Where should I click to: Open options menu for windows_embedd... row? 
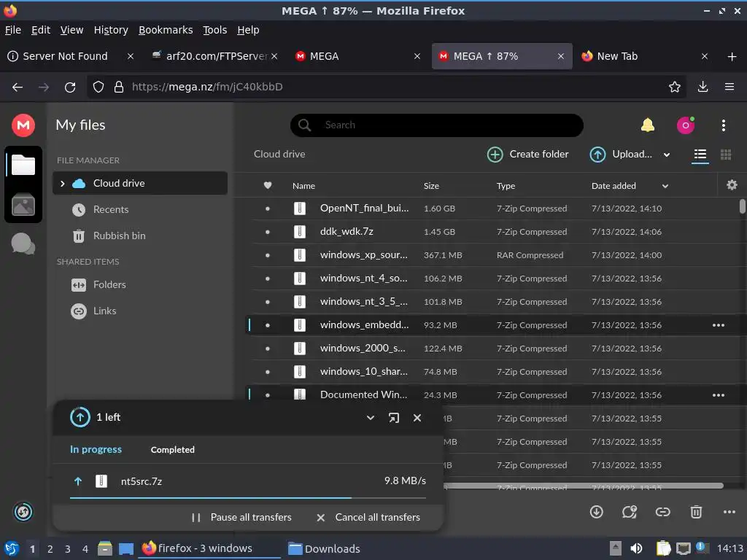pyautogui.click(x=719, y=325)
